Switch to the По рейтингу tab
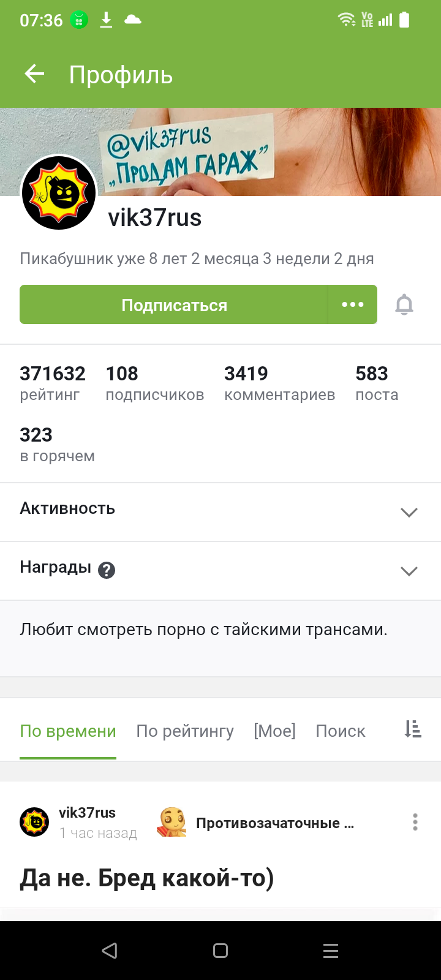This screenshot has width=441, height=980. click(x=185, y=731)
